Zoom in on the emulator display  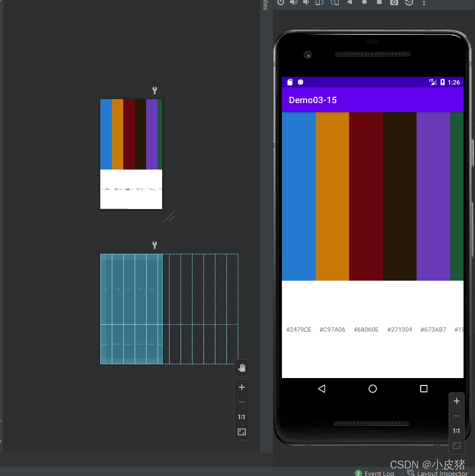coord(457,401)
